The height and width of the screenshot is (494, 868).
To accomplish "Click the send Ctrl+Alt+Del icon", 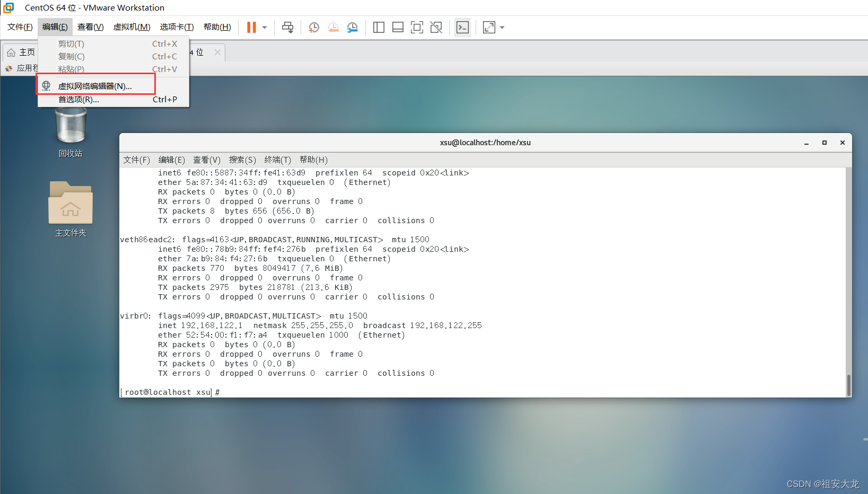I will click(287, 27).
